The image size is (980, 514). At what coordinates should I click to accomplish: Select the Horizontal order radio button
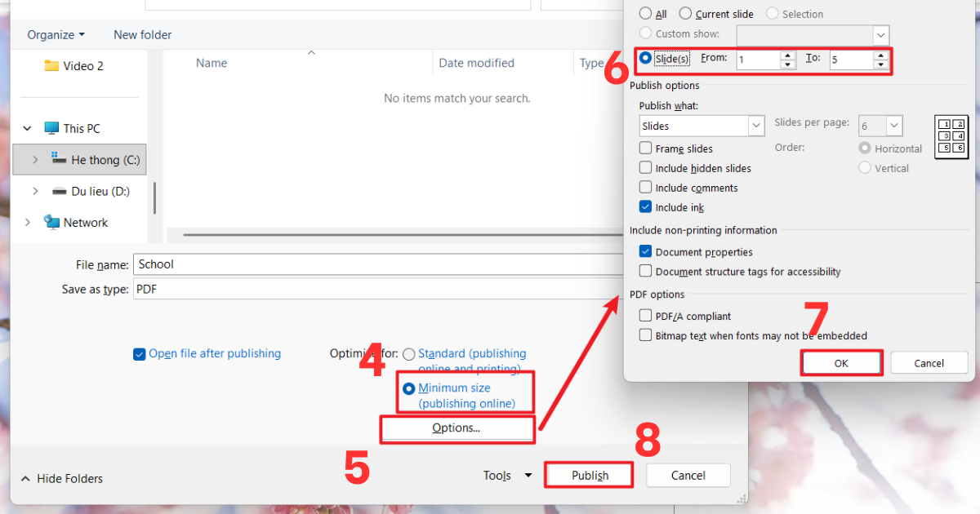coord(865,148)
